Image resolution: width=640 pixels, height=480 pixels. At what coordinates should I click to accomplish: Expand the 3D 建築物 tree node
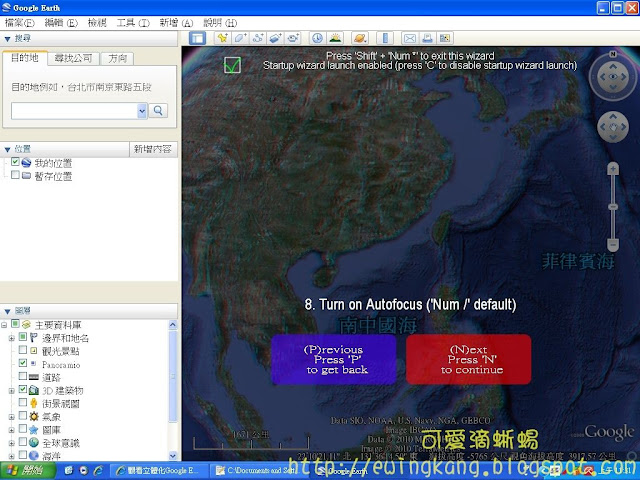[11, 391]
